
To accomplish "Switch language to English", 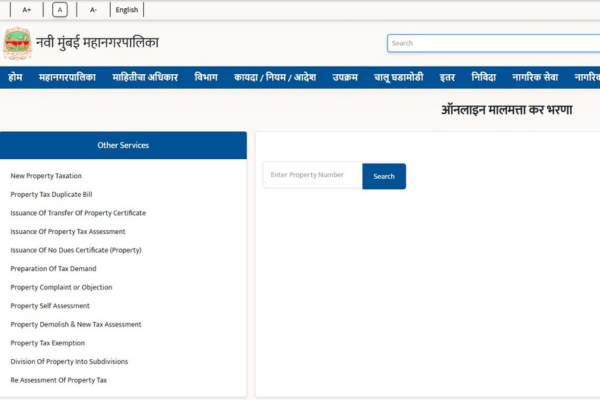I will pyautogui.click(x=127, y=10).
